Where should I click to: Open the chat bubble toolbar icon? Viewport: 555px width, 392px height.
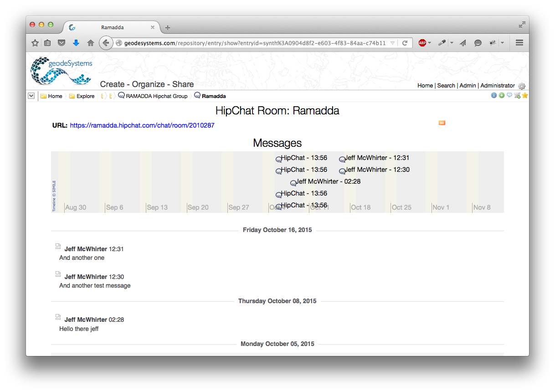(x=478, y=43)
